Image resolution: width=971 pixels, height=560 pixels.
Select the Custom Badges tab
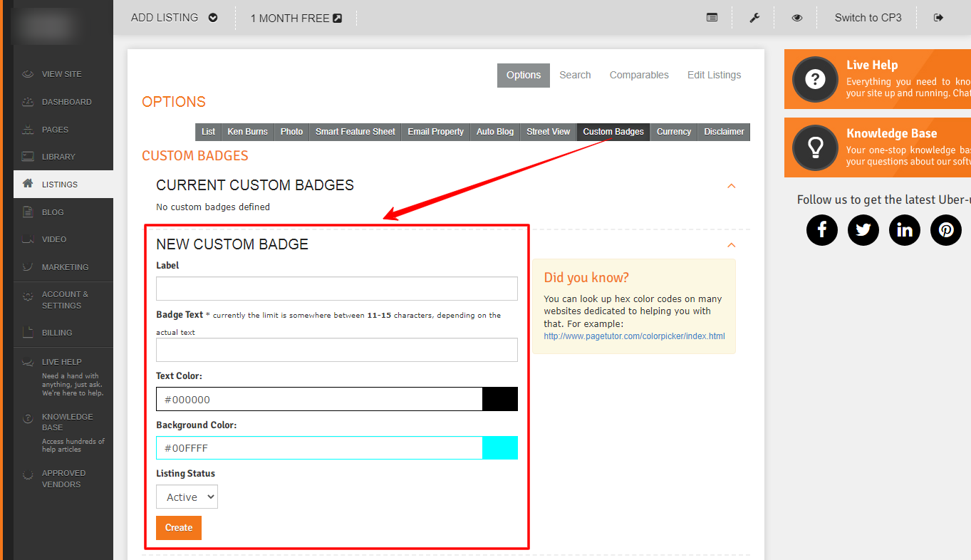613,132
